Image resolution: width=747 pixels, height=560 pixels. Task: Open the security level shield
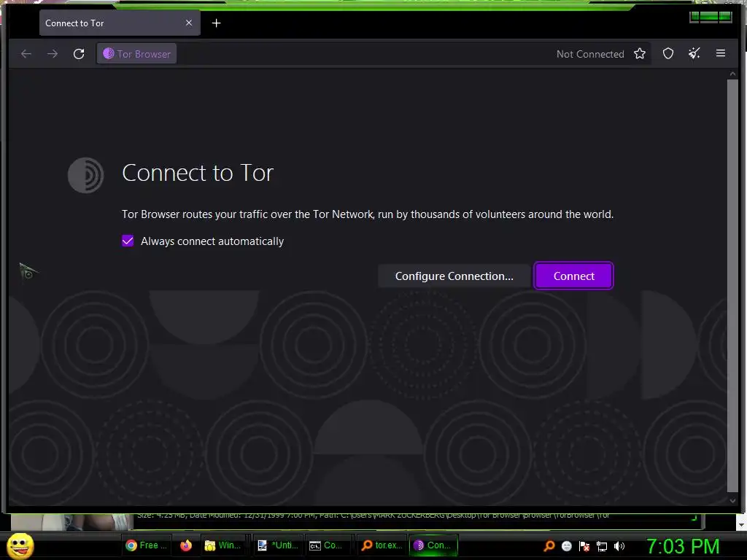click(668, 54)
